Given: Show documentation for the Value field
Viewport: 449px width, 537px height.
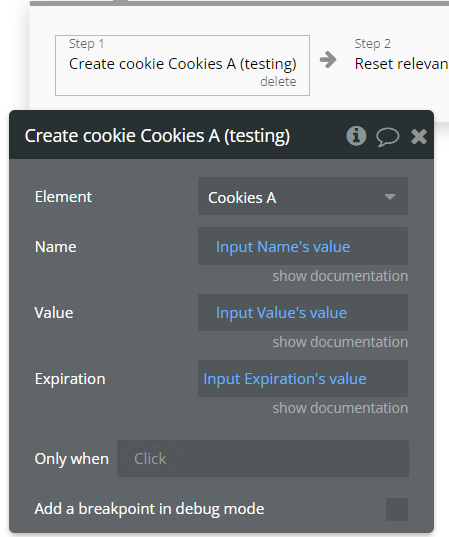Looking at the screenshot, I should pos(340,342).
